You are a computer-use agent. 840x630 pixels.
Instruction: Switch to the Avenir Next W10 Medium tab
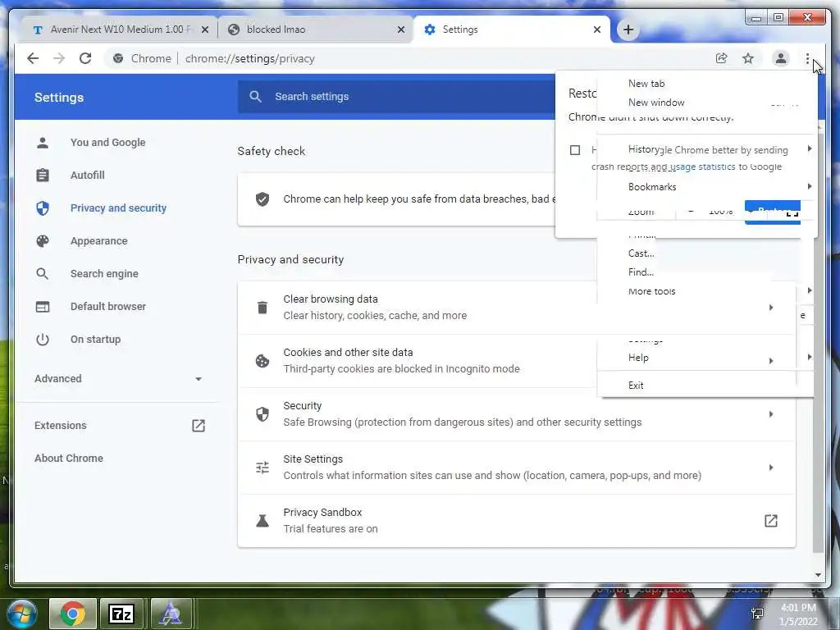[x=121, y=30]
